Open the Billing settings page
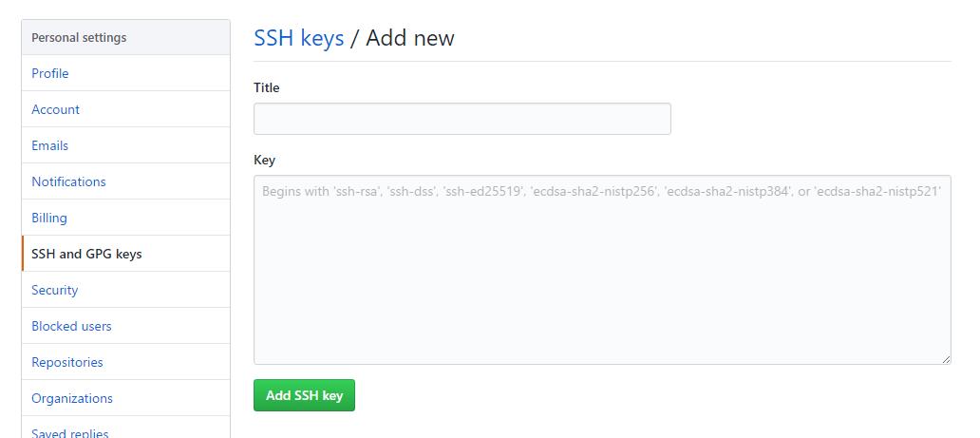The width and height of the screenshot is (980, 438). [x=49, y=218]
